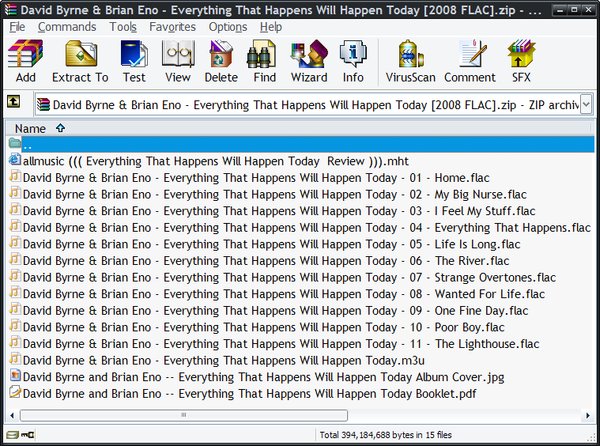Select '09 - One Fine Day.flac'
600x446 pixels.
[276, 311]
